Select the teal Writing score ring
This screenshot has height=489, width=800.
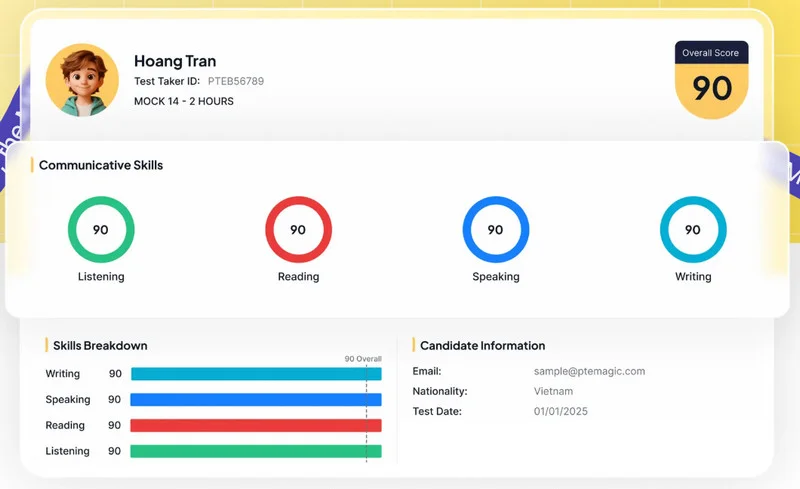point(693,230)
